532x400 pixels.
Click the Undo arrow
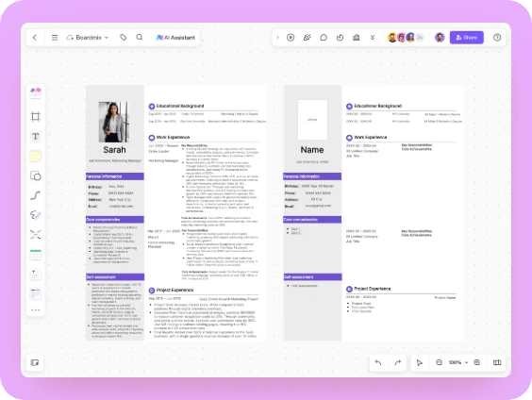pyautogui.click(x=378, y=362)
